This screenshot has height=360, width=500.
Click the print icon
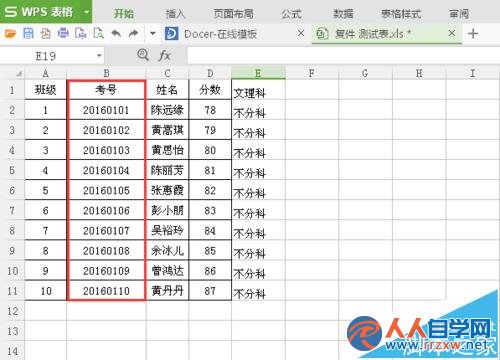click(63, 33)
